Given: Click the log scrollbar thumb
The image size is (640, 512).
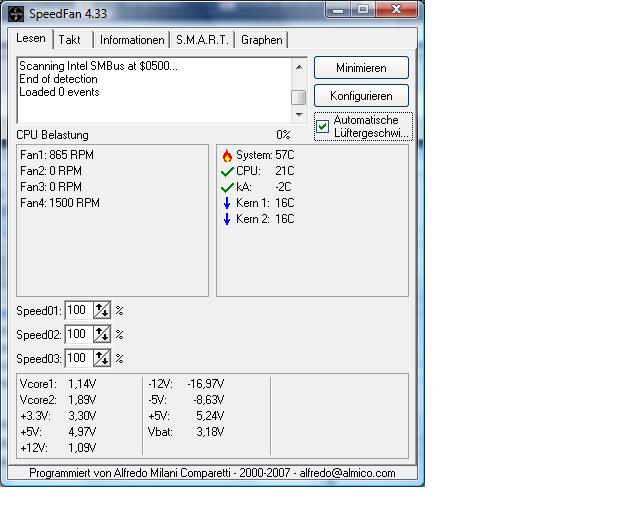Looking at the screenshot, I should [299, 98].
